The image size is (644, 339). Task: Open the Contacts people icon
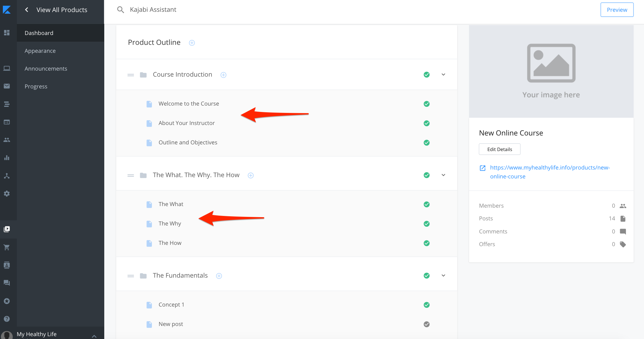pos(7,140)
